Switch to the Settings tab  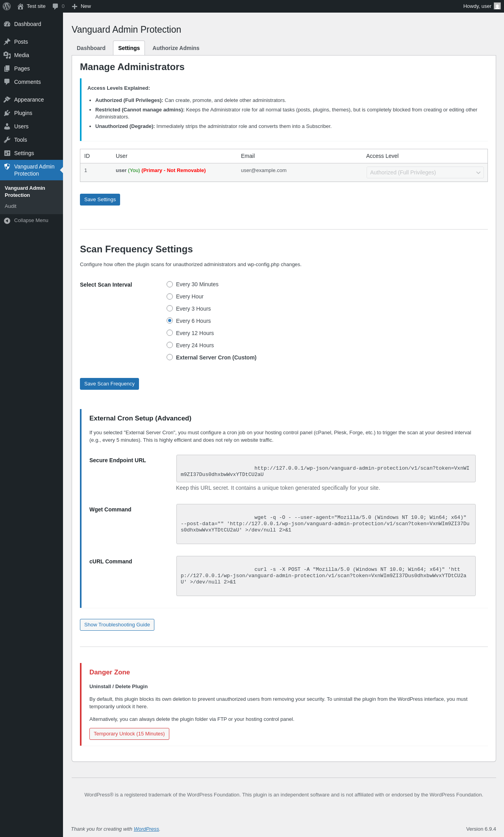click(x=129, y=48)
